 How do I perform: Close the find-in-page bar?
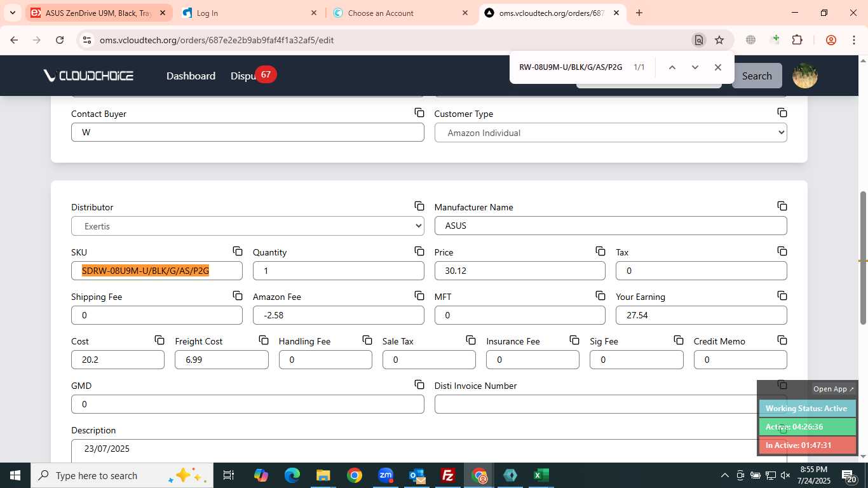[717, 67]
